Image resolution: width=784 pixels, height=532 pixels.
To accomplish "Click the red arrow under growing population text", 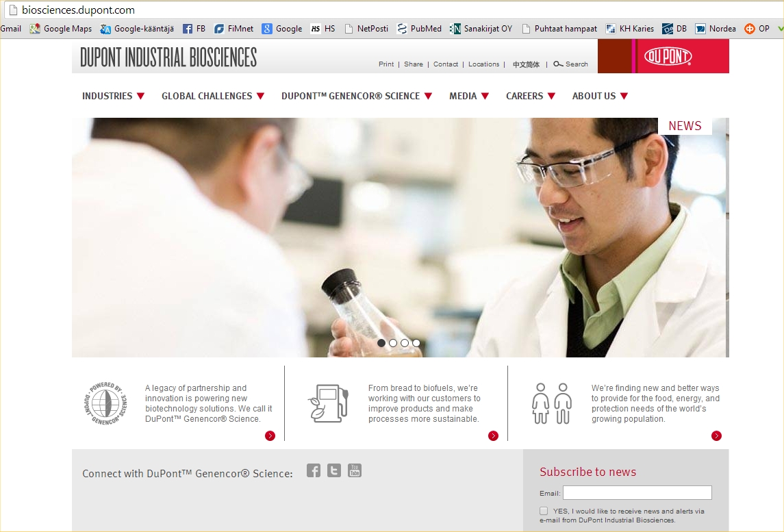I will pos(716,436).
